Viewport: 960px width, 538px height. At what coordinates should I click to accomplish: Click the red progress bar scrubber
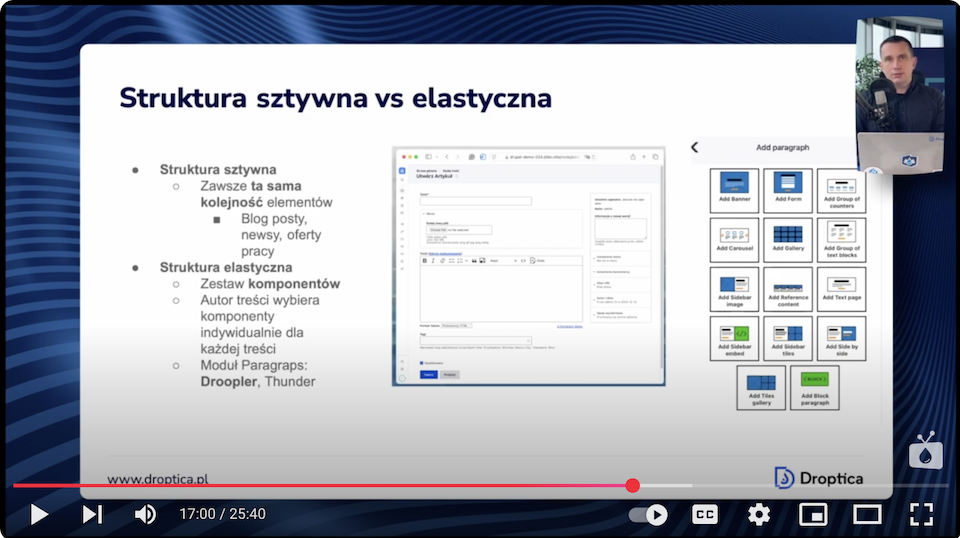pyautogui.click(x=632, y=485)
